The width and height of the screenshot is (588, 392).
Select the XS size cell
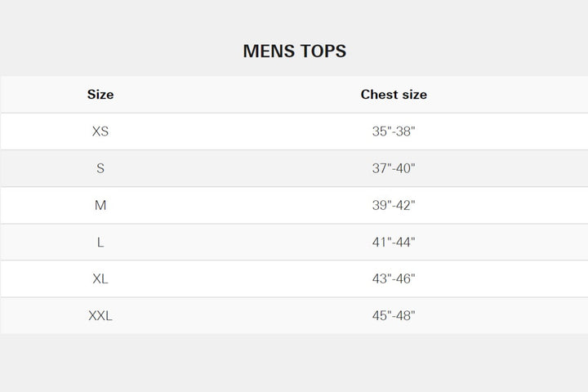pyautogui.click(x=100, y=131)
